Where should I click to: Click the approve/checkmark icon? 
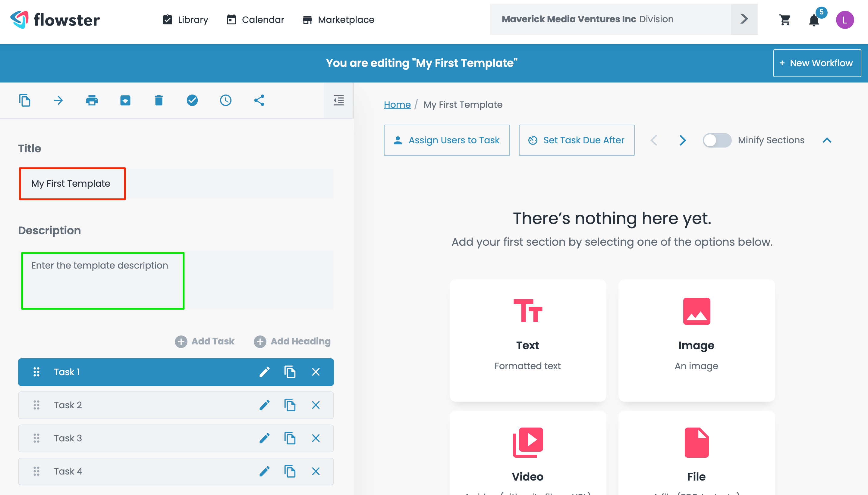[192, 100]
